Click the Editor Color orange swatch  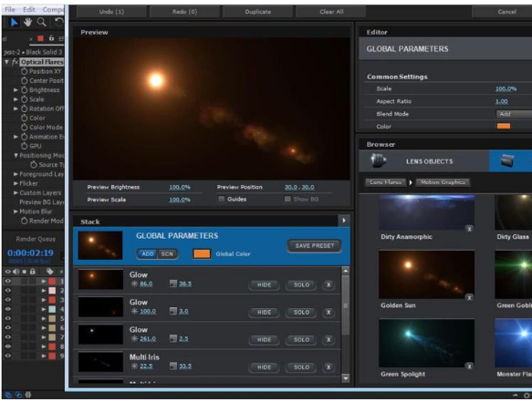(x=504, y=126)
